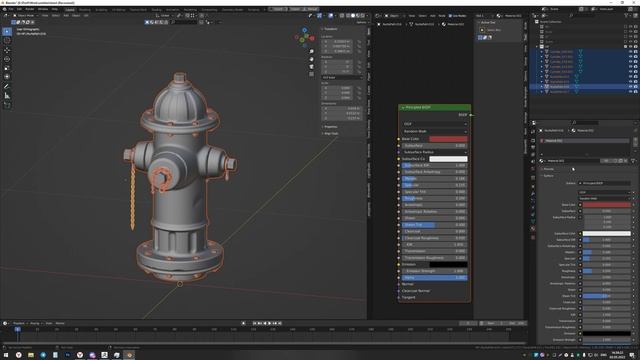Screen dimensions: 640x360
Task: Open the Edit menu
Action: (x=19, y=9)
